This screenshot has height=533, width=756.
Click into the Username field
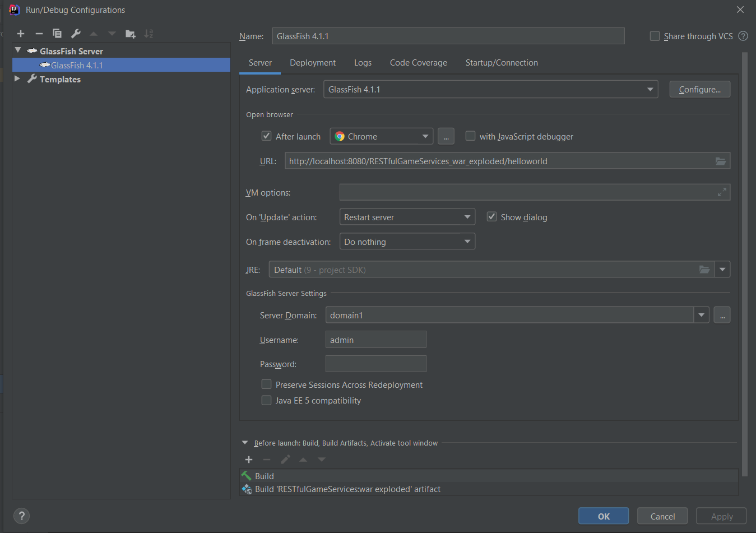click(376, 340)
